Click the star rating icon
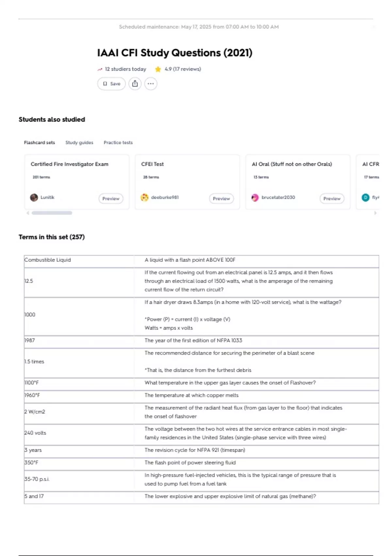The image size is (392, 556). 158,69
